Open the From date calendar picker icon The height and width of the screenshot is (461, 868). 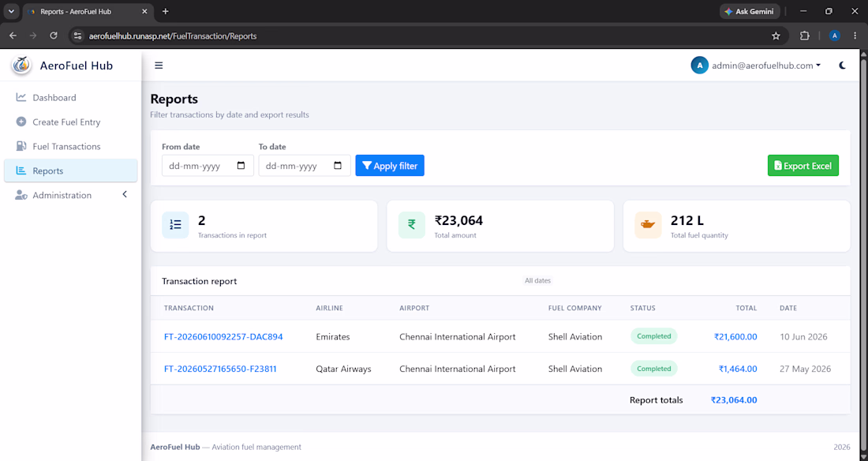[x=241, y=166]
